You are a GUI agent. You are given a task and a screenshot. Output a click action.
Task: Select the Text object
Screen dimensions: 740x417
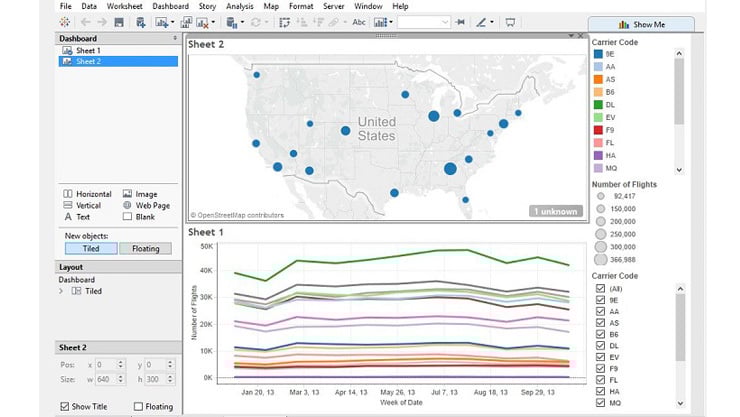pyautogui.click(x=76, y=217)
